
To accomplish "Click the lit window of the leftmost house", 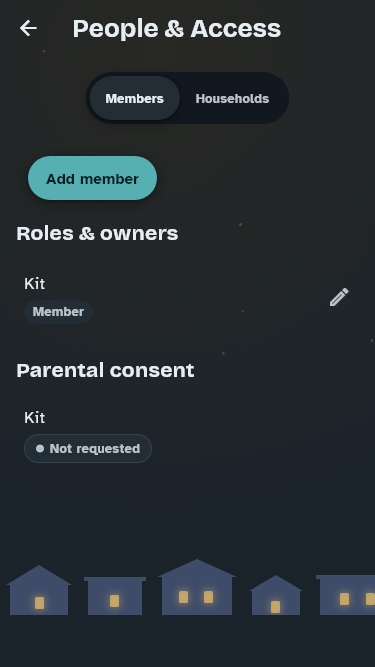I will tap(40, 603).
